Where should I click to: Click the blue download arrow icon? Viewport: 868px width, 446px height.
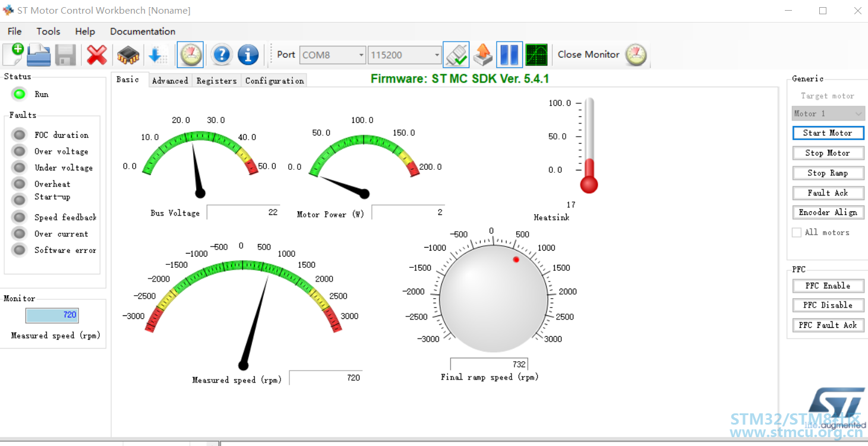[x=156, y=55]
